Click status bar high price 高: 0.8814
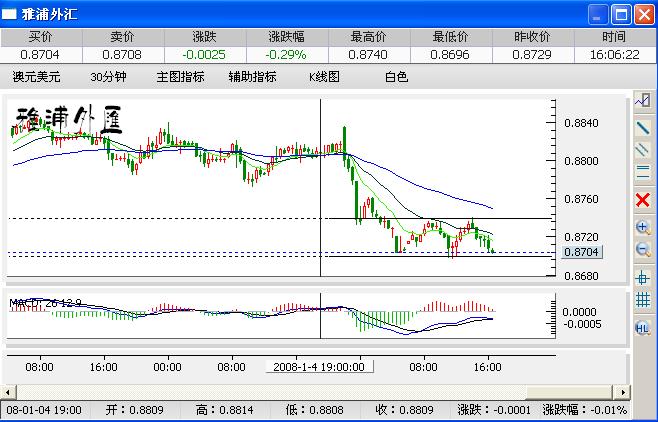 point(225,410)
